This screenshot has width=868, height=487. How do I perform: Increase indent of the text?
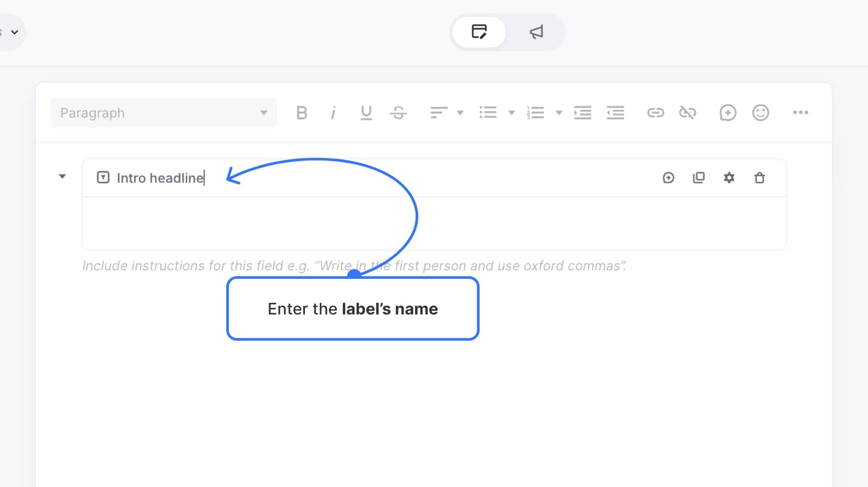(582, 113)
